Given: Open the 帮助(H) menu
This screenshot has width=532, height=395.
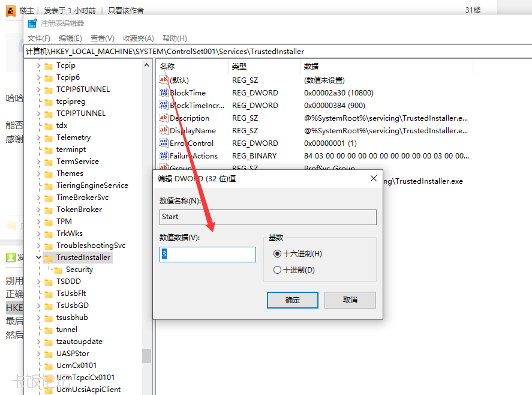Looking at the screenshot, I should (175, 38).
